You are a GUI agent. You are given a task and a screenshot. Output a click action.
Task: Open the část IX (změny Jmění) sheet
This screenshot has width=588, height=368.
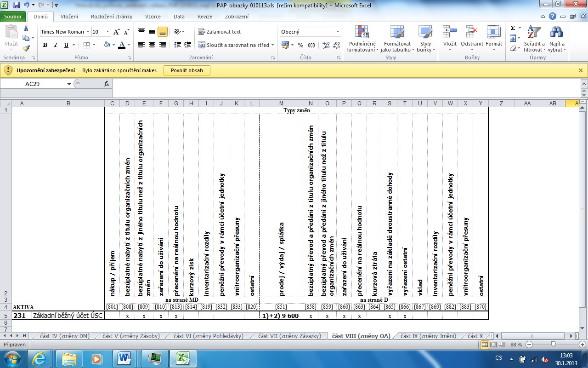click(428, 336)
